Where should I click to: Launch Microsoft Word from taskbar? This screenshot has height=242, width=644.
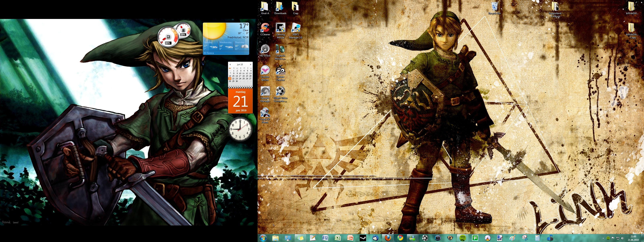[x=325, y=238]
